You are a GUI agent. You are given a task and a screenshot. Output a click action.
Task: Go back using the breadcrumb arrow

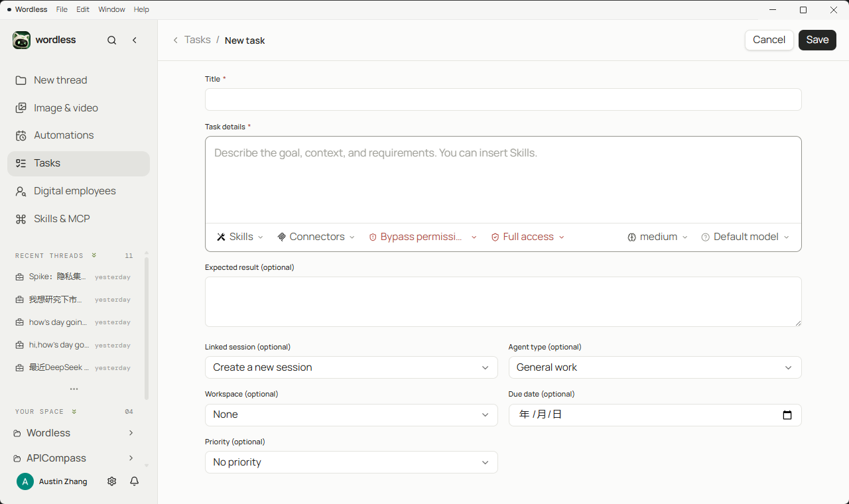176,40
